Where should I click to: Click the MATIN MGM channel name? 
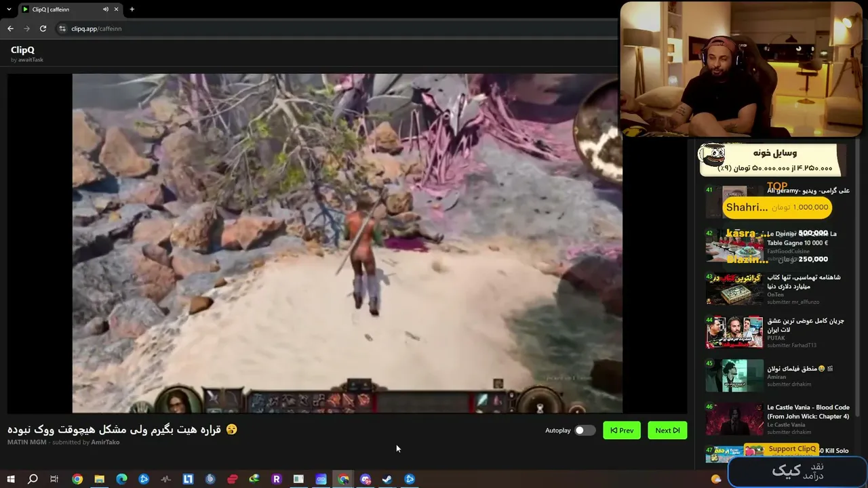pyautogui.click(x=27, y=442)
